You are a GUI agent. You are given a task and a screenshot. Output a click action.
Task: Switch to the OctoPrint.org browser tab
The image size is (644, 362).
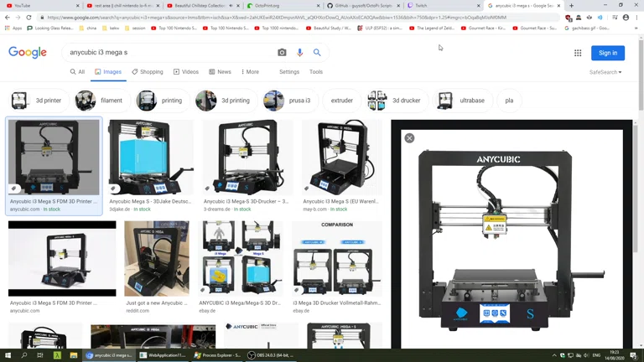pyautogui.click(x=283, y=6)
